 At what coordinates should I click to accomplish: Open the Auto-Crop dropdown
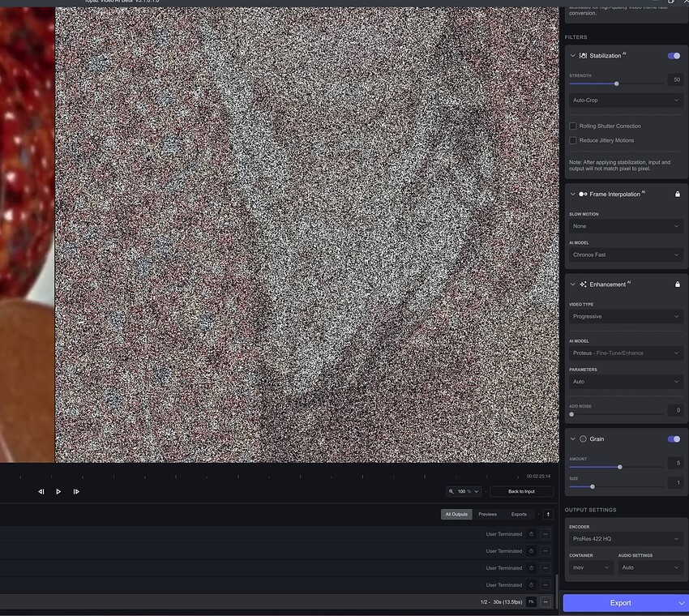pyautogui.click(x=626, y=101)
